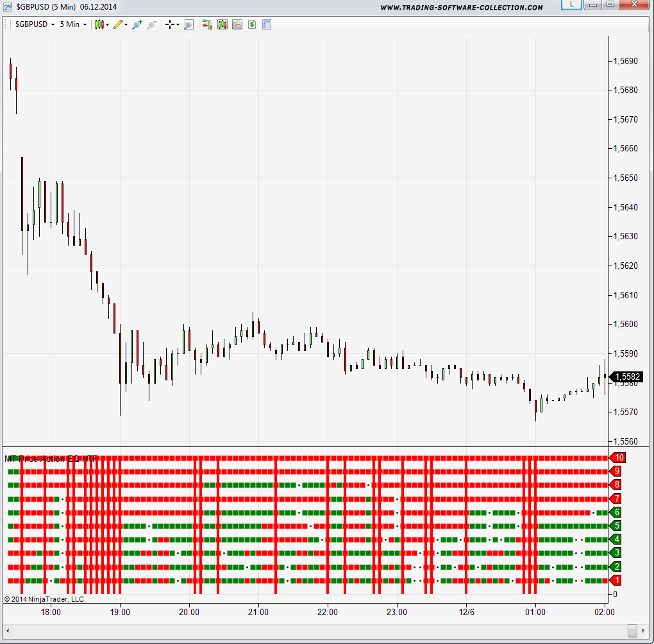The height and width of the screenshot is (644, 654).
Task: Click the zoom in magnifier icon
Action: pos(137,24)
